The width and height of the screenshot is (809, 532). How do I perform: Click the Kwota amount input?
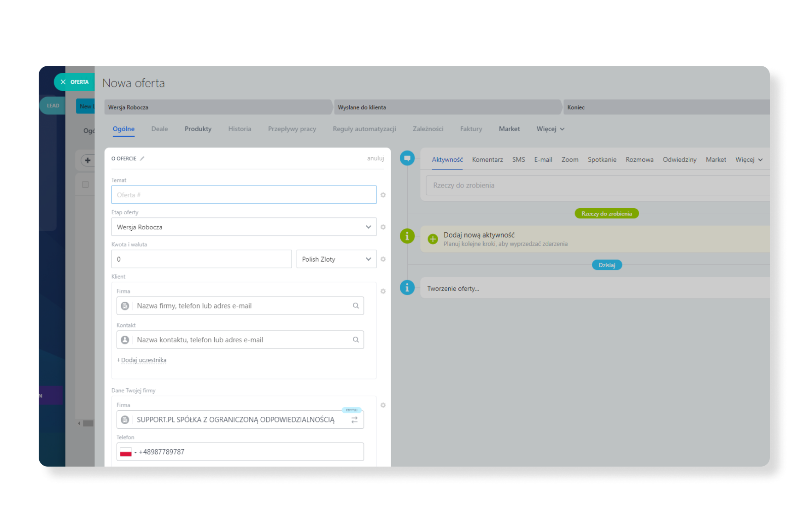coord(201,259)
